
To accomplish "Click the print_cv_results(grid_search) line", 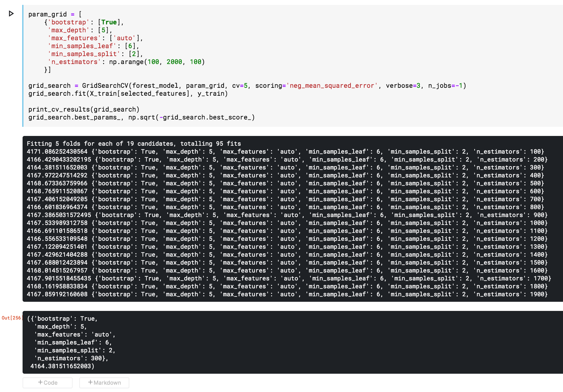I will tap(84, 109).
